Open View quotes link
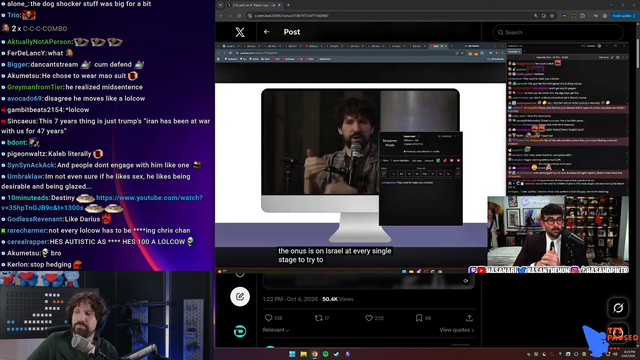640x360 pixels. [457, 330]
